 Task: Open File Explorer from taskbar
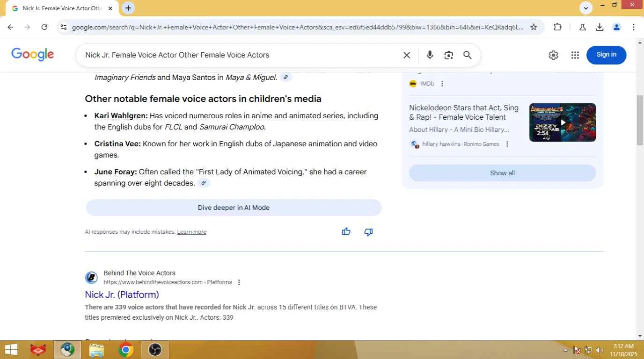tap(96, 350)
